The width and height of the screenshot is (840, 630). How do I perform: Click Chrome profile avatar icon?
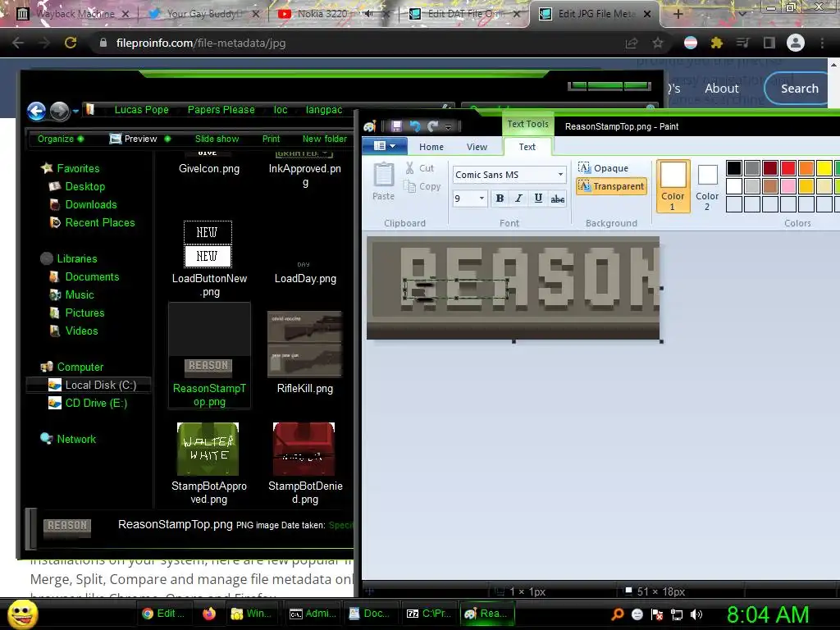[796, 43]
